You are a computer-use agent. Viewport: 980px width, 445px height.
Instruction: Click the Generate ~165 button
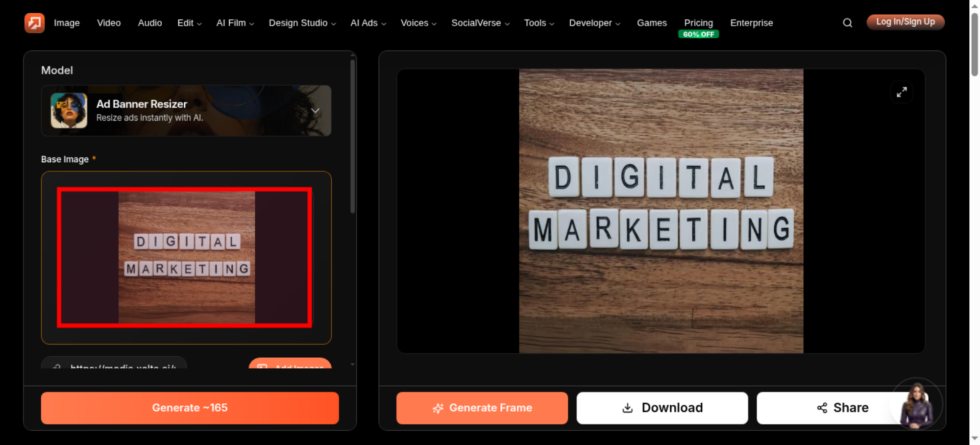click(x=190, y=408)
